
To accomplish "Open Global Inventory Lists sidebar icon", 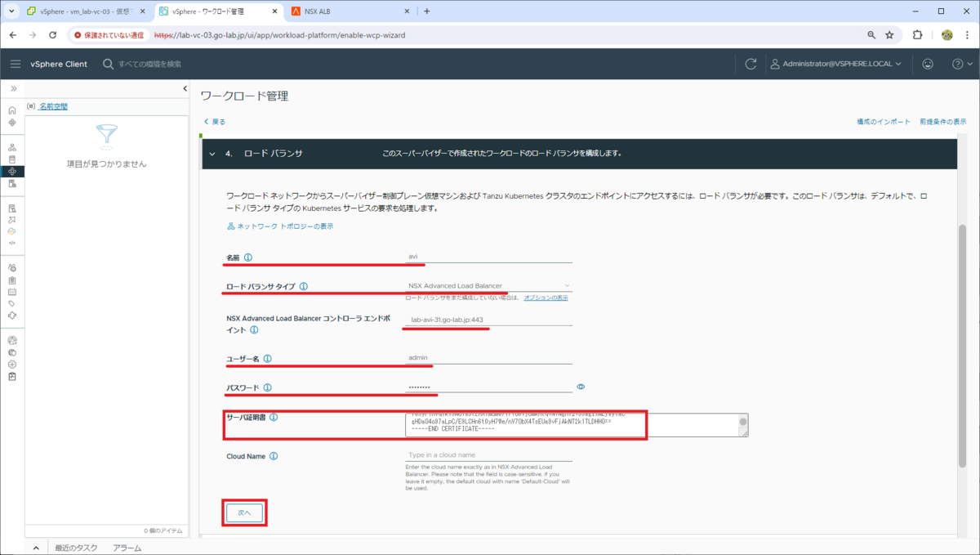I will pyautogui.click(x=12, y=184).
